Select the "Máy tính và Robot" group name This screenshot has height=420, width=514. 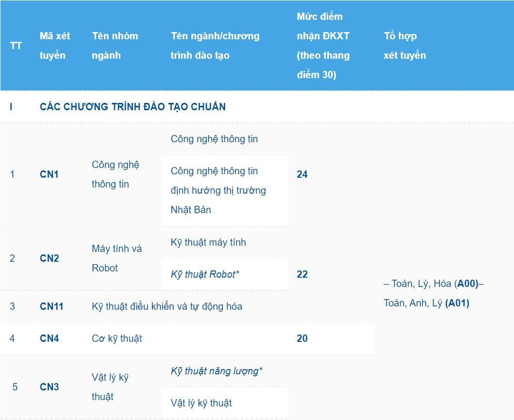pyautogui.click(x=116, y=258)
